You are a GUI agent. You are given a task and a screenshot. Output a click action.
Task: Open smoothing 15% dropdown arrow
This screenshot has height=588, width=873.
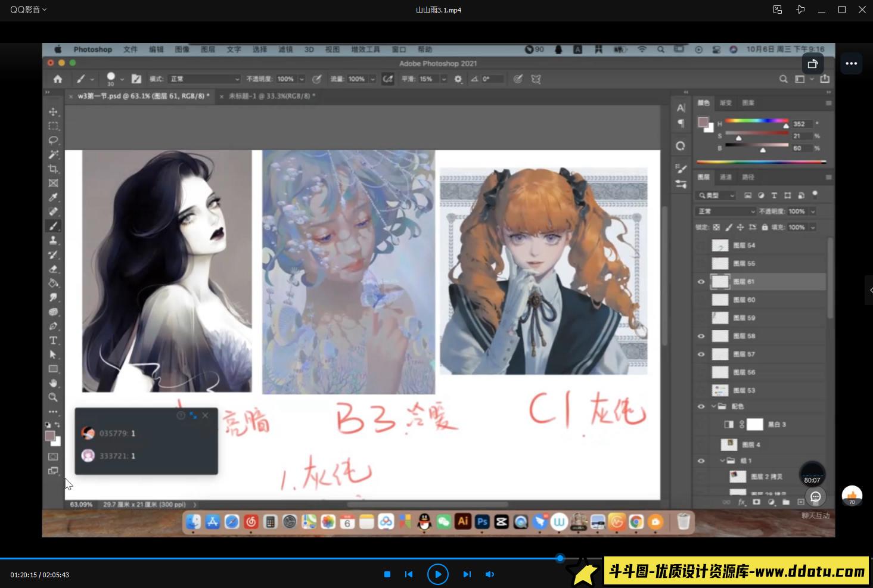click(443, 79)
